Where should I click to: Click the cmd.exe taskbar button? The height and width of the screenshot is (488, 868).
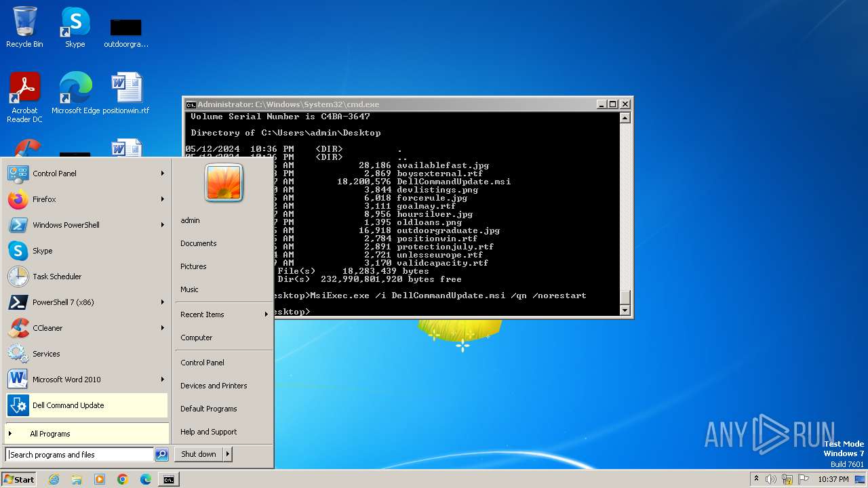(168, 479)
